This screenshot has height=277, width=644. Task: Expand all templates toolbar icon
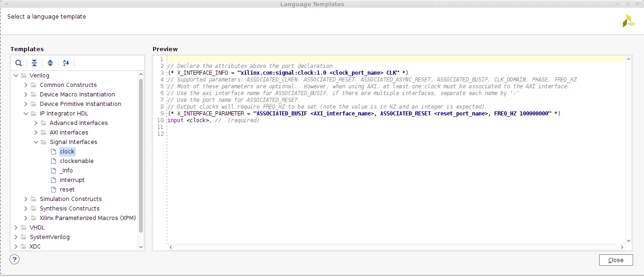pos(50,63)
